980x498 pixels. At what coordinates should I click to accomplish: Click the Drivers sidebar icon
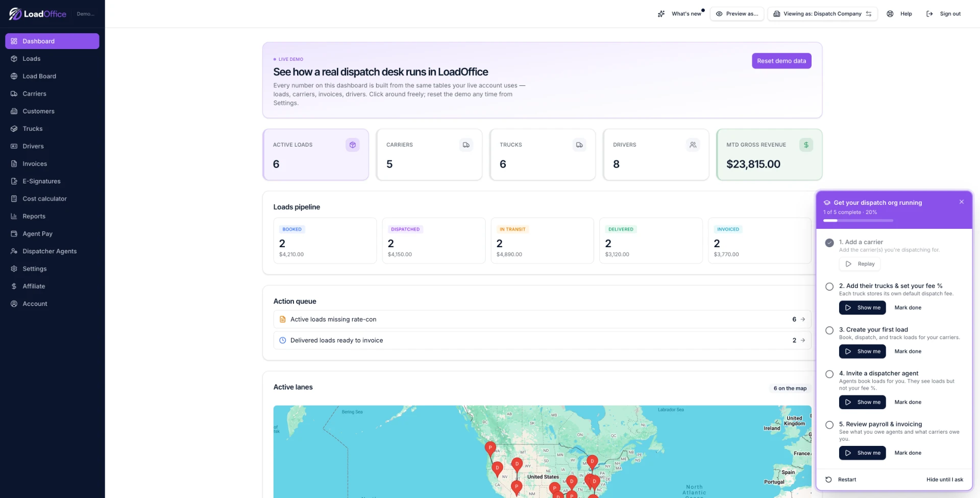(x=14, y=146)
